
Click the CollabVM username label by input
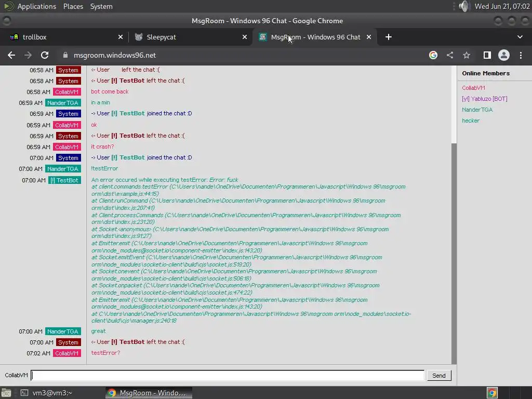[16, 375]
